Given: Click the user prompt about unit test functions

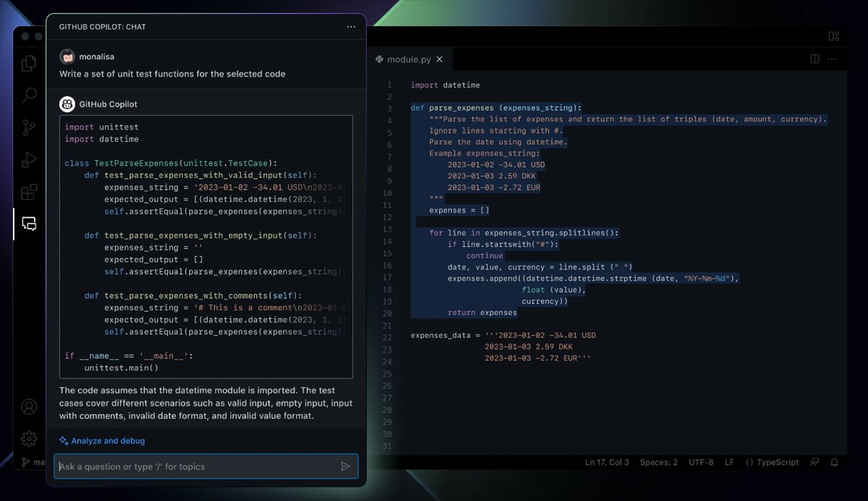Looking at the screenshot, I should (172, 74).
